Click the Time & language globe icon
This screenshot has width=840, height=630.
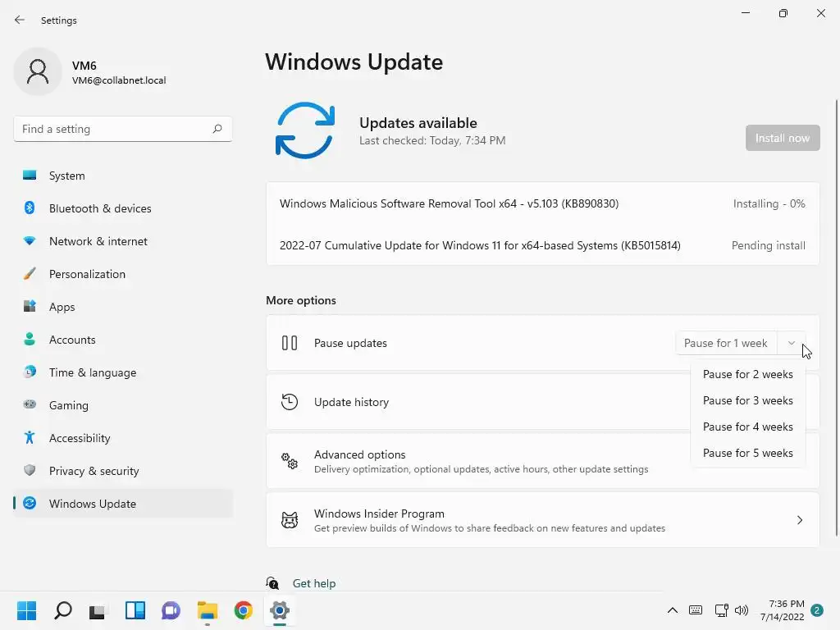coord(30,372)
